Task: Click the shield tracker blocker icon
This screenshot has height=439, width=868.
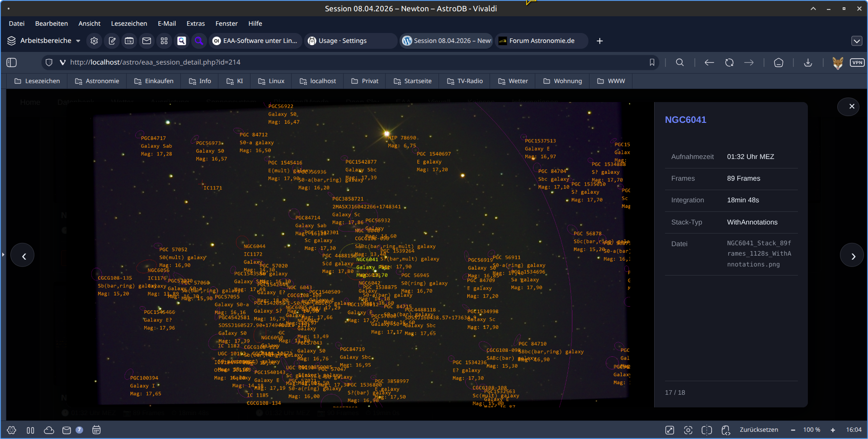Action: point(49,62)
